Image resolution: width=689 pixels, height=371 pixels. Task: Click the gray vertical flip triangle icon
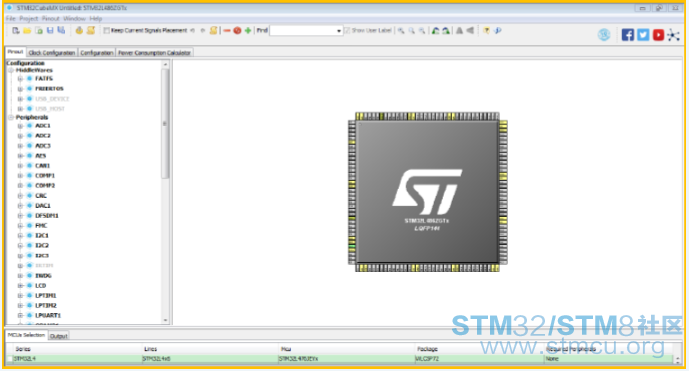click(459, 30)
